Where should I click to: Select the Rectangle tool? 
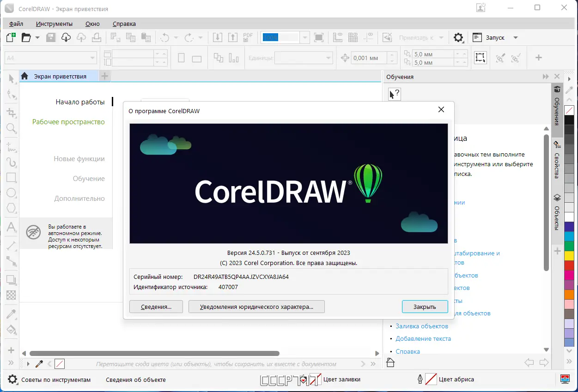(10, 177)
